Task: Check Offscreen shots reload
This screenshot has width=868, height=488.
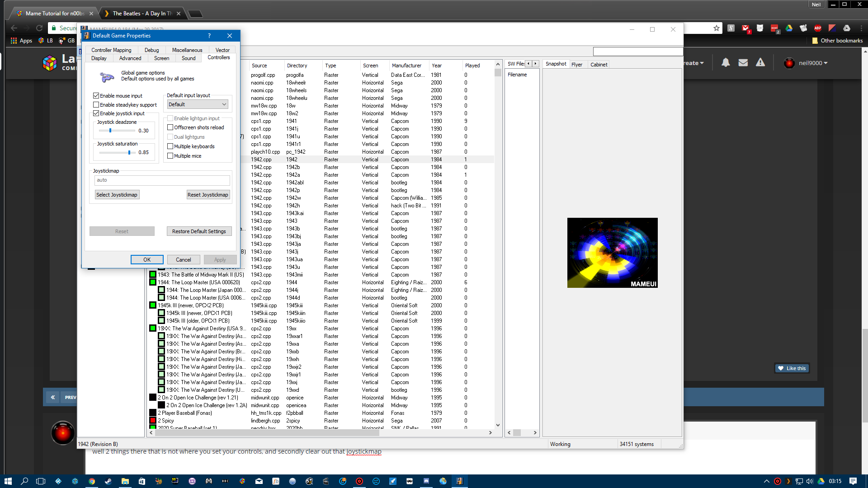Action: 170,127
